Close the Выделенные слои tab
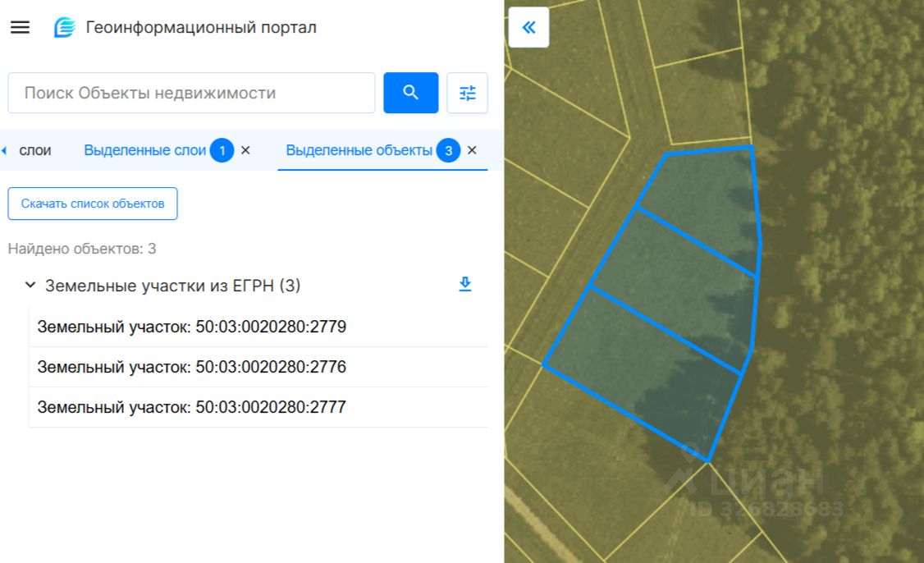This screenshot has height=563, width=924. 245,150
